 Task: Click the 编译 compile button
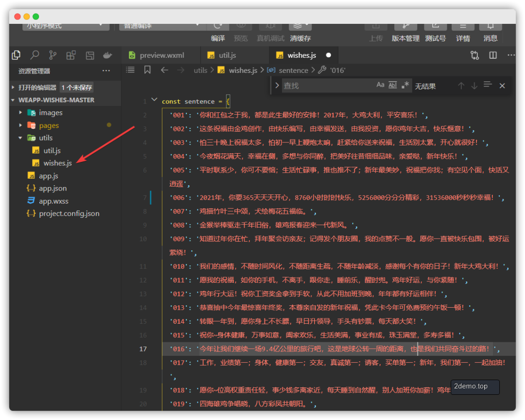pos(218,32)
